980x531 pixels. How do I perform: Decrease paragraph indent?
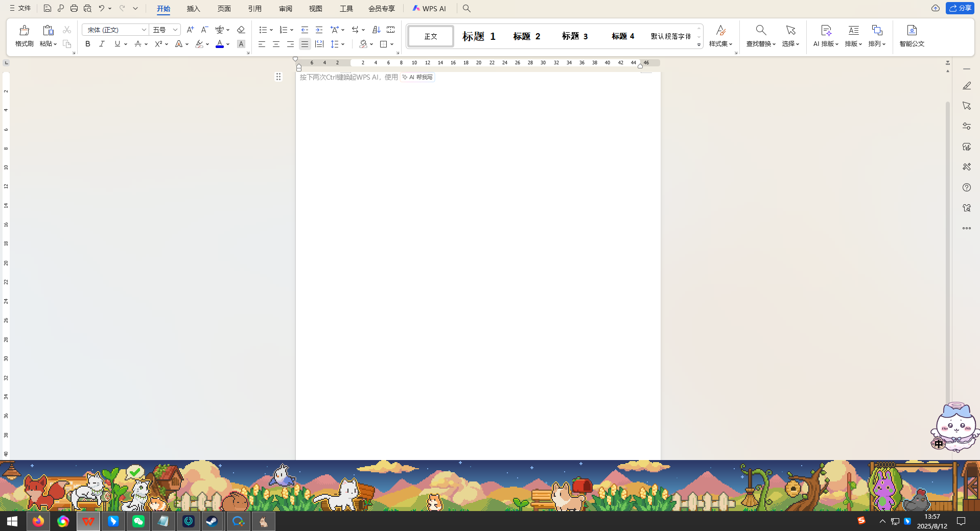pyautogui.click(x=305, y=30)
